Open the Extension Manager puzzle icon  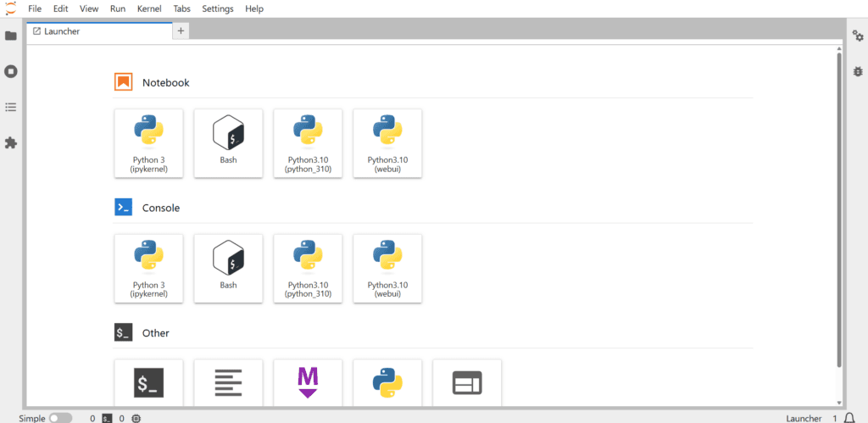click(x=11, y=143)
